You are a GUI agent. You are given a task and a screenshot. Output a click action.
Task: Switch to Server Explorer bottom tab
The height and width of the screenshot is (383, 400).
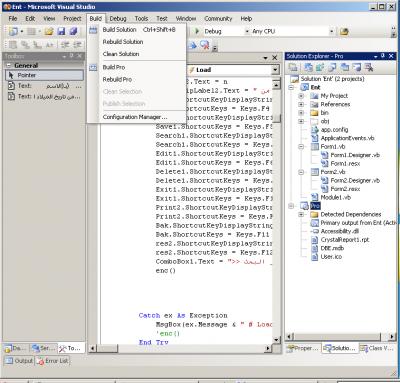(x=43, y=348)
